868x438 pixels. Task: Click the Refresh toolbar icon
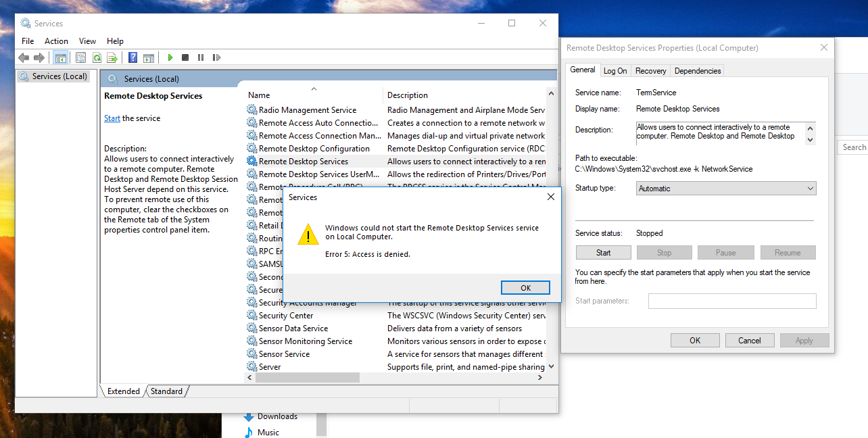(x=97, y=58)
